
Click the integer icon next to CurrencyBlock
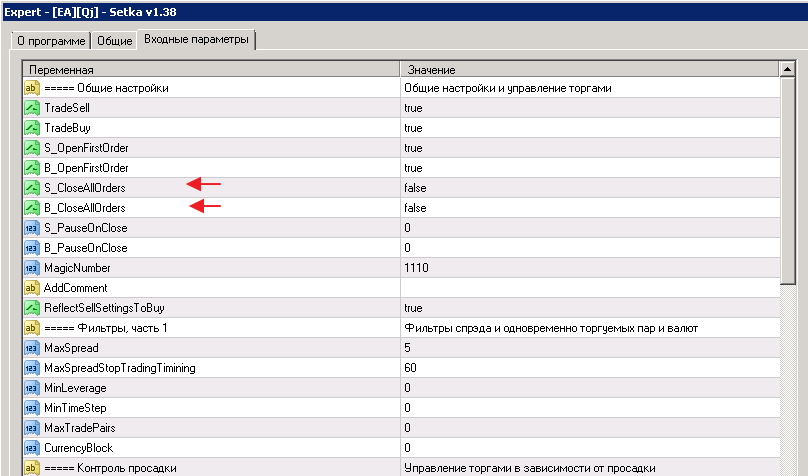pos(32,448)
